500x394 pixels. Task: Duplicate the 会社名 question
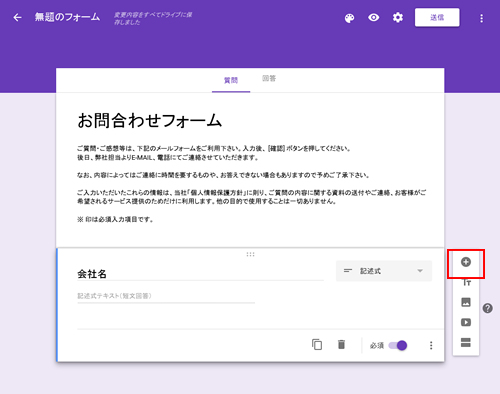click(317, 344)
